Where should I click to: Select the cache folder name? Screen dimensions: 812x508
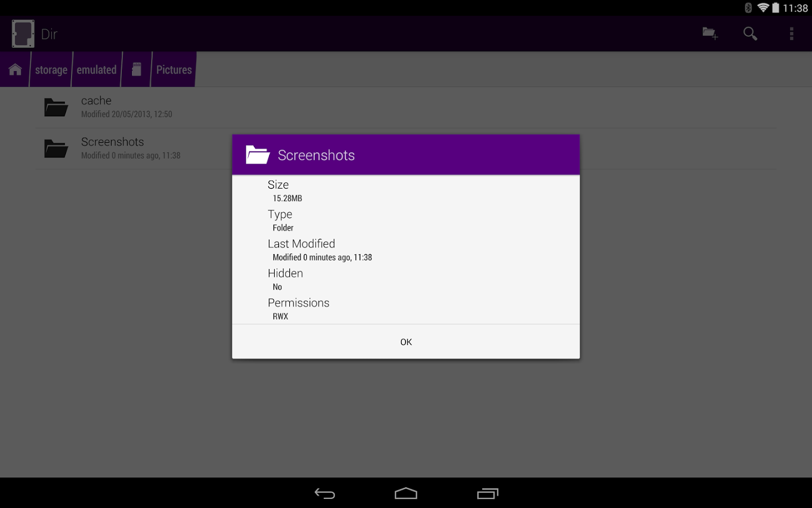(96, 100)
